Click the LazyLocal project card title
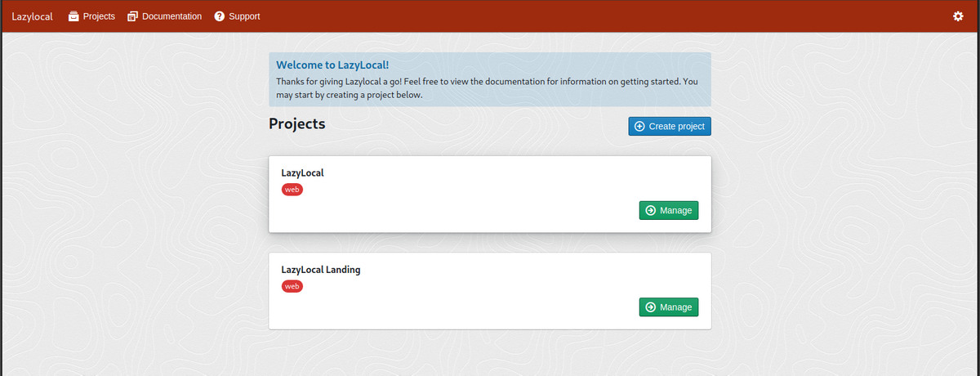Image resolution: width=980 pixels, height=376 pixels. point(303,173)
